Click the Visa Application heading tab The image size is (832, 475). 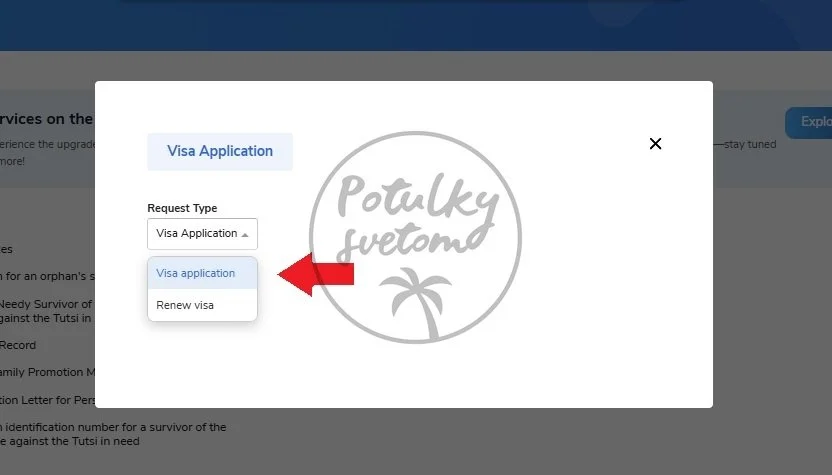pyautogui.click(x=220, y=151)
